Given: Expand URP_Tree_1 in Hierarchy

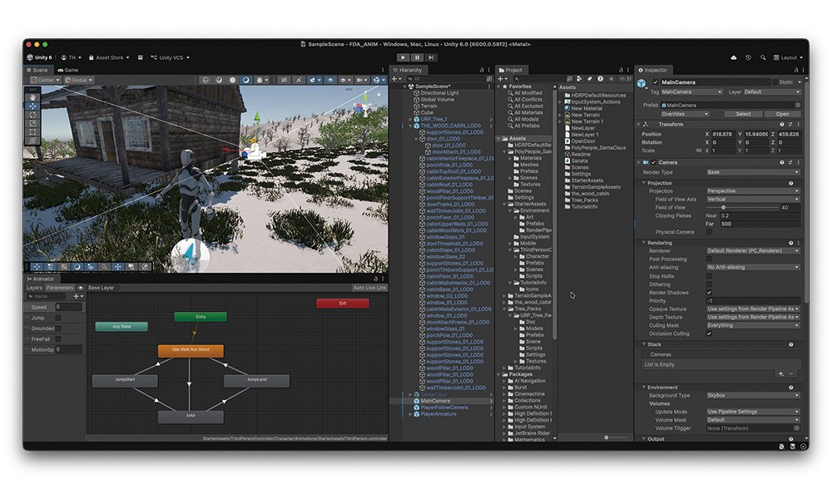Looking at the screenshot, I should (x=410, y=120).
